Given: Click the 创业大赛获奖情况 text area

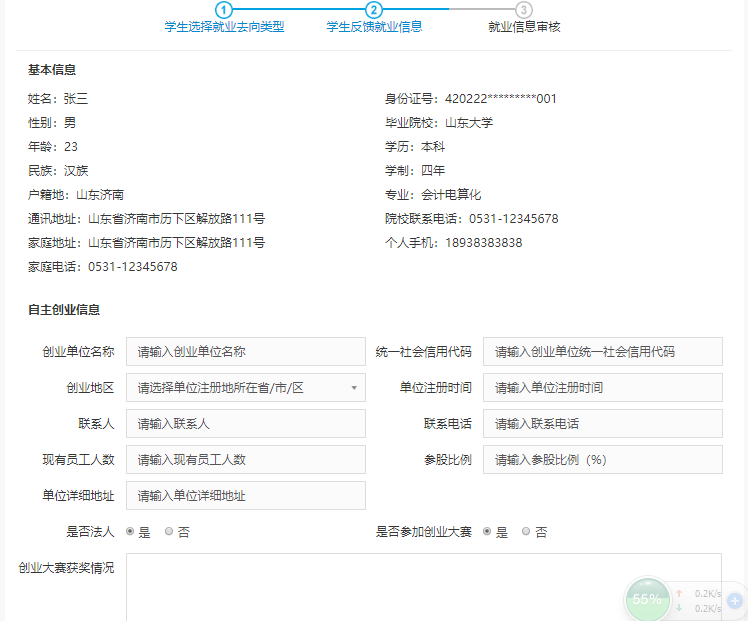Looking at the screenshot, I should (423, 585).
